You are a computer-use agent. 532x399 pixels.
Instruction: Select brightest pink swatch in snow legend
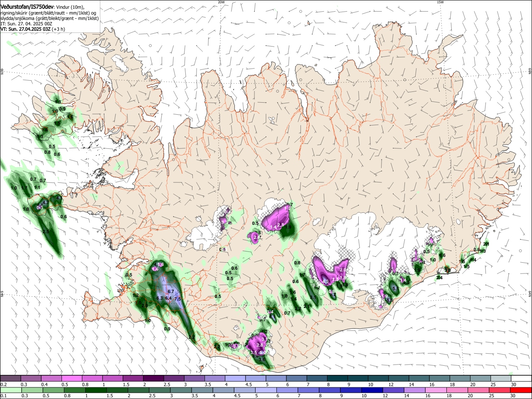pyautogui.click(x=72, y=379)
